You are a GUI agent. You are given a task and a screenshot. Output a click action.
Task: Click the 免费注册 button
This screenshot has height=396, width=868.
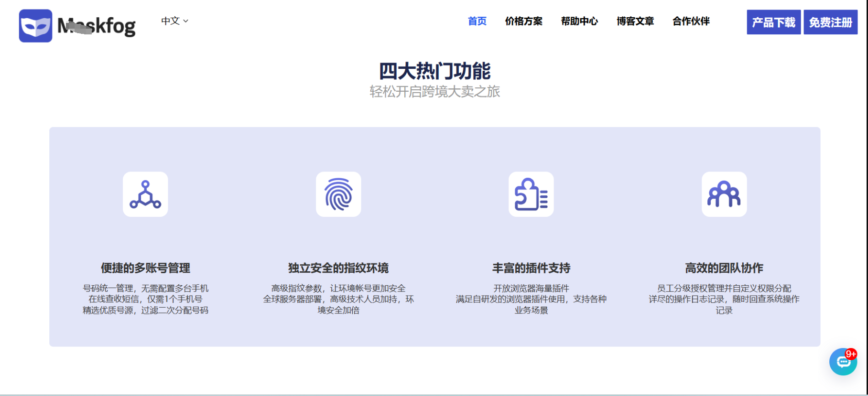tap(830, 22)
